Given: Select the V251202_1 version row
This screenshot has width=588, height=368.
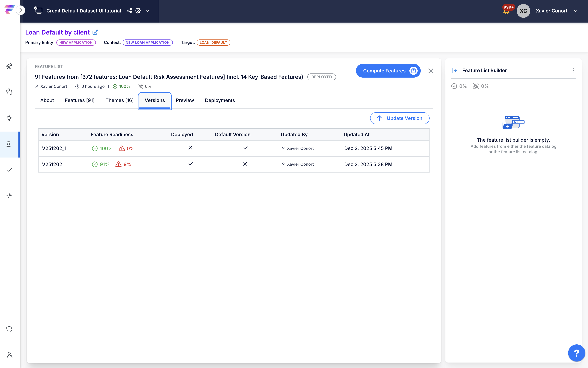Looking at the screenshot, I should [x=54, y=148].
